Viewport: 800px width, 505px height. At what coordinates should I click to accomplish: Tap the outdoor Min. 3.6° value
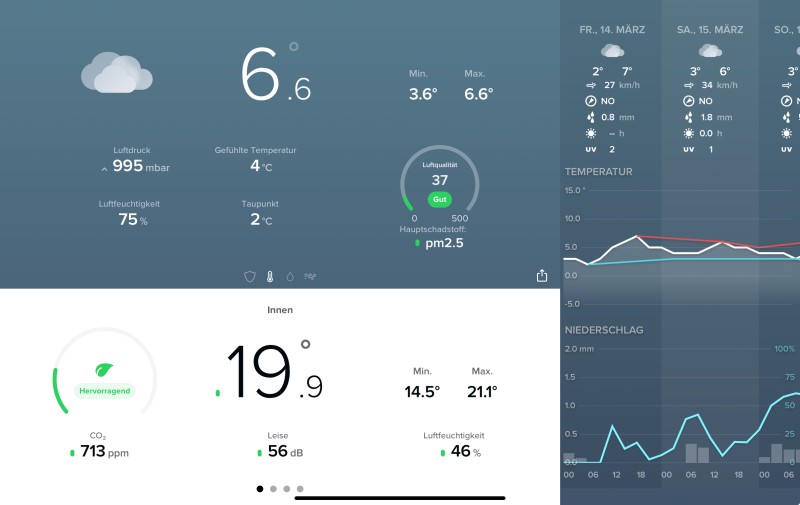(x=423, y=94)
